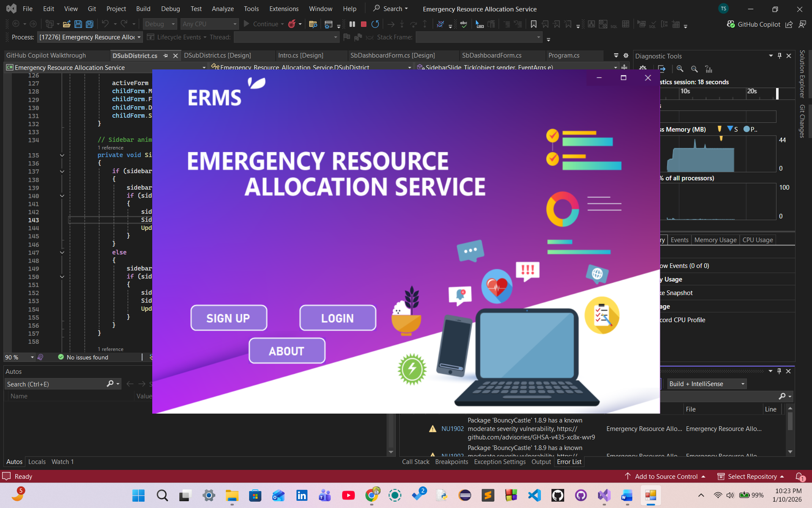This screenshot has width=812, height=508.
Task: Click the SIGN UP button
Action: click(228, 318)
